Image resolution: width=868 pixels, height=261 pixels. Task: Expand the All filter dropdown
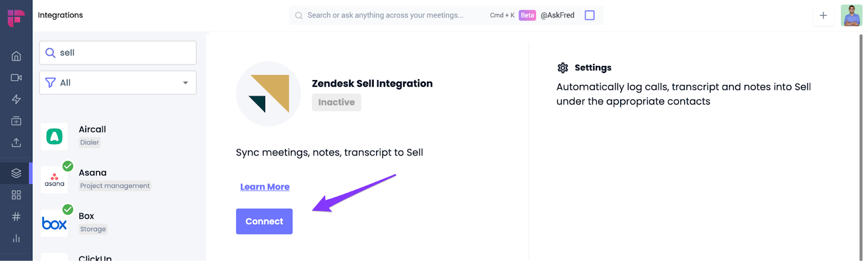[118, 83]
